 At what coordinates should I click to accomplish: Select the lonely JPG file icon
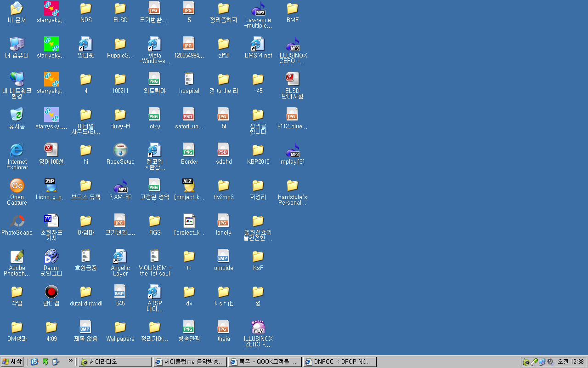click(224, 221)
